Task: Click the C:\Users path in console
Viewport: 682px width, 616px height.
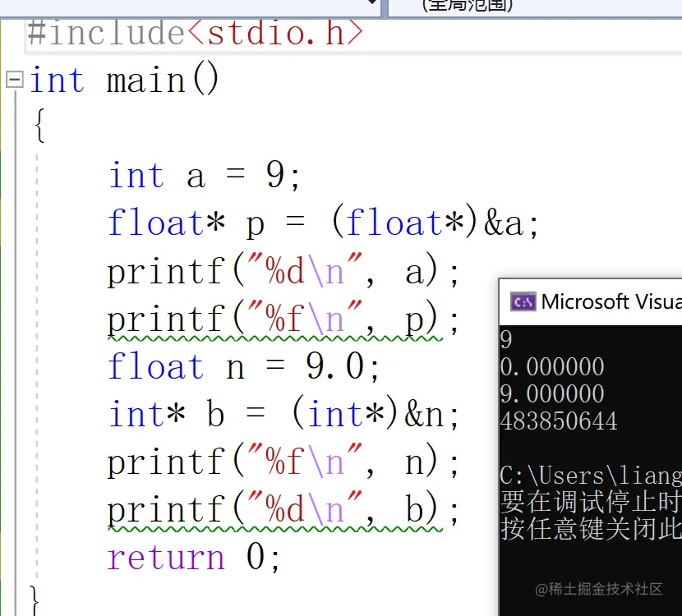Action: point(591,476)
